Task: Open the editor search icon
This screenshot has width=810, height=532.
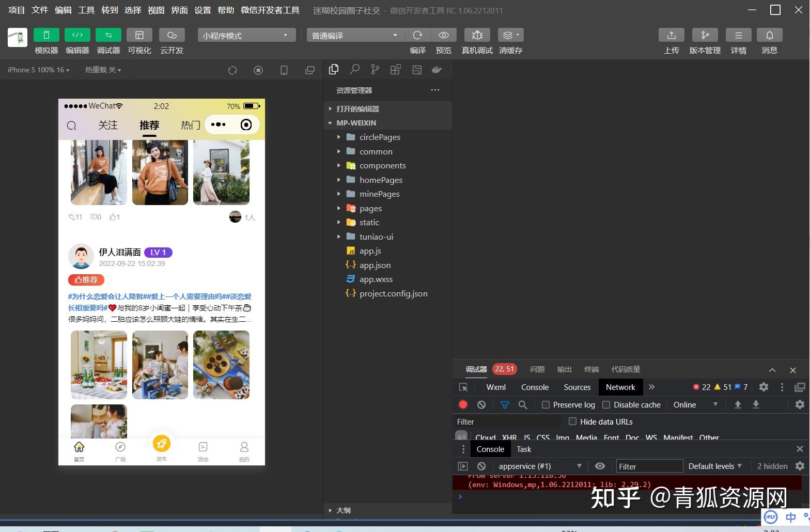Action: pos(355,69)
